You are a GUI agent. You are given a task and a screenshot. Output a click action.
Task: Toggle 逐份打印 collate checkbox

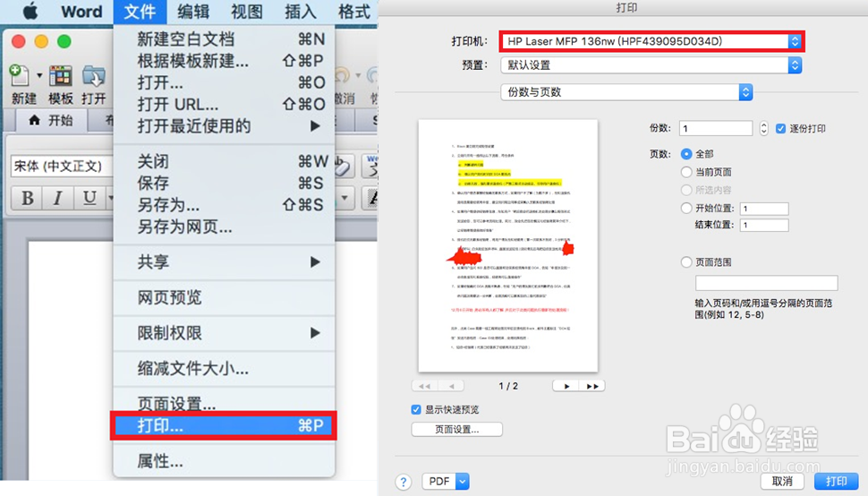[x=780, y=128]
